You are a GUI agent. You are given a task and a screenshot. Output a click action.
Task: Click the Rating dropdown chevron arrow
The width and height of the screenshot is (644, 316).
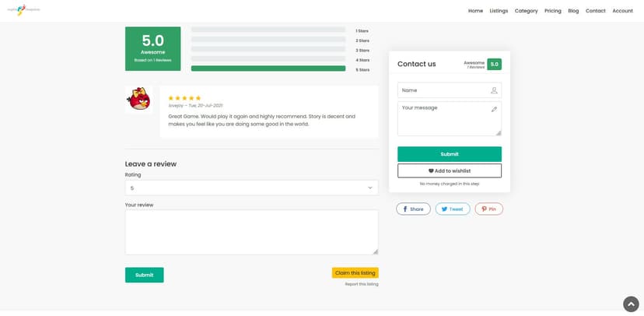(370, 188)
